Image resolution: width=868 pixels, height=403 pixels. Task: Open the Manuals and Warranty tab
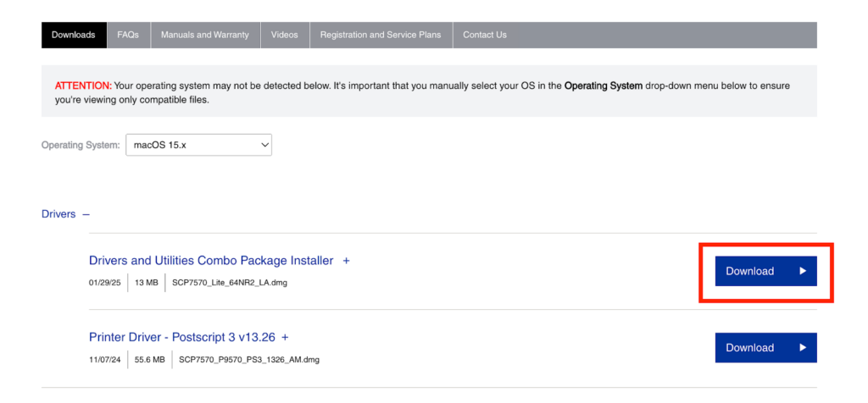click(205, 35)
